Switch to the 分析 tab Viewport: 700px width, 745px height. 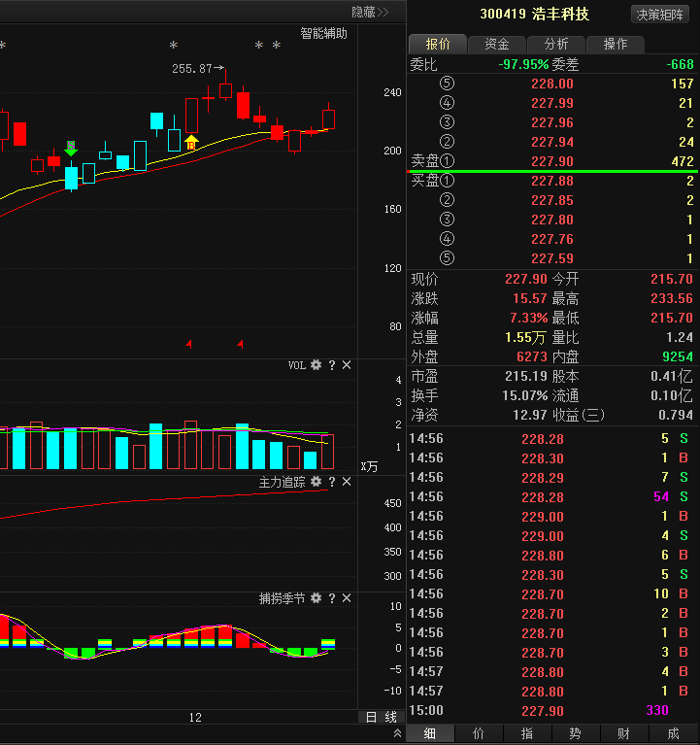click(x=556, y=44)
